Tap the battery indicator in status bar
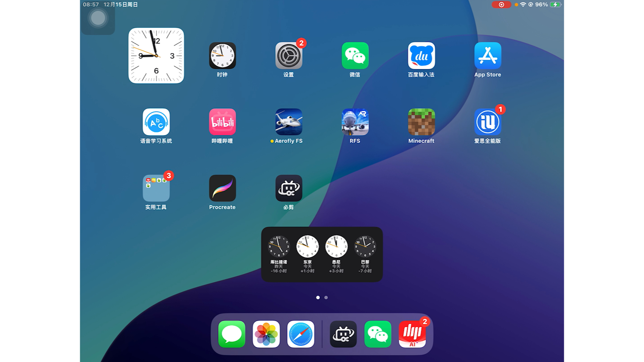Image resolution: width=644 pixels, height=362 pixels. tap(556, 5)
